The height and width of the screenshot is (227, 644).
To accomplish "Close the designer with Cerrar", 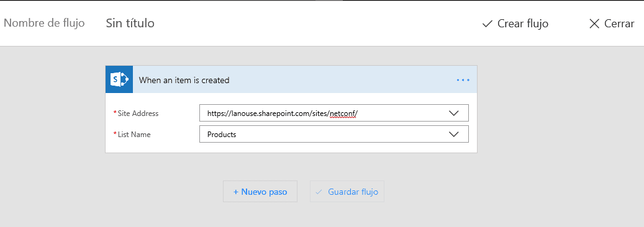I will [x=612, y=24].
